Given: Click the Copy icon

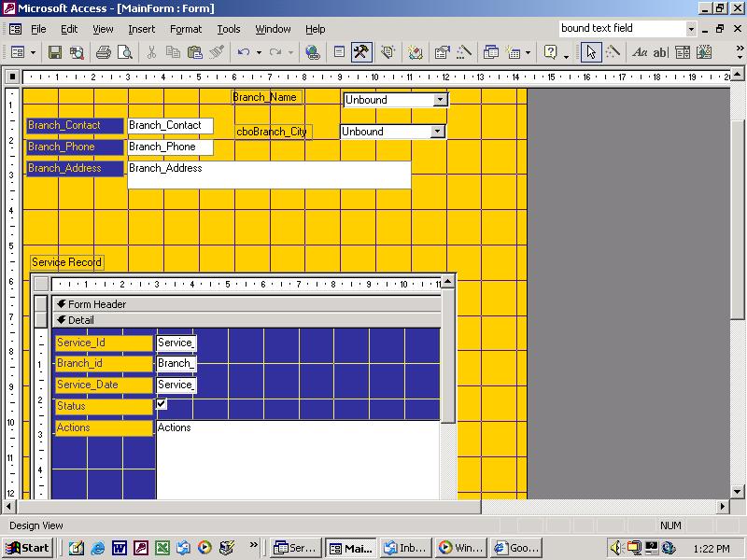Looking at the screenshot, I should 173,52.
